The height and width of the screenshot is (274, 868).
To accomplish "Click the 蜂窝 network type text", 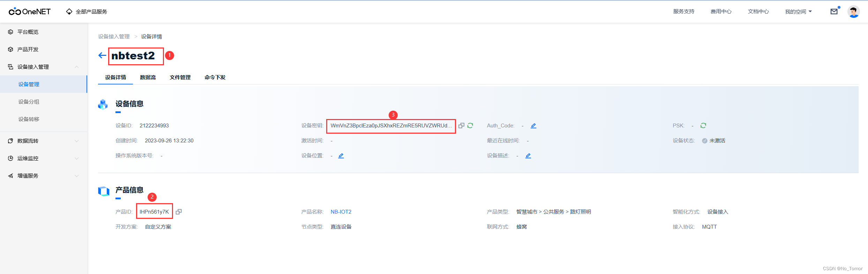I will 522,227.
